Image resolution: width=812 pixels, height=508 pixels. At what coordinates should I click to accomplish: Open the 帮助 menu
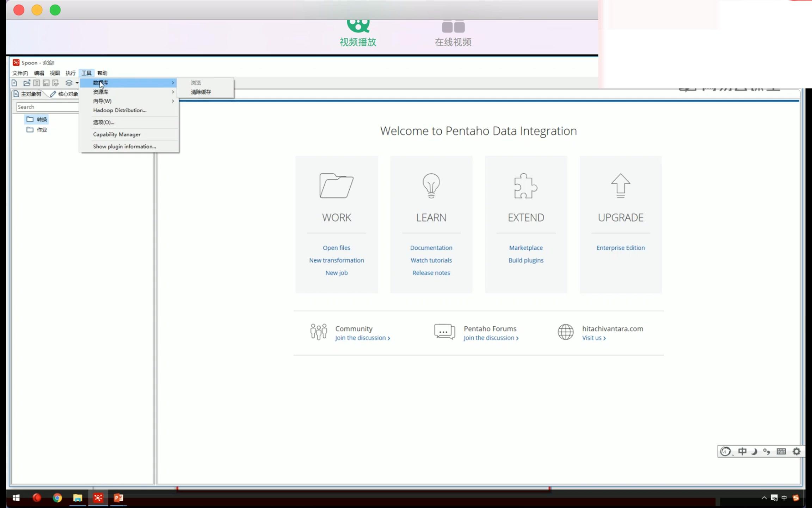(102, 73)
